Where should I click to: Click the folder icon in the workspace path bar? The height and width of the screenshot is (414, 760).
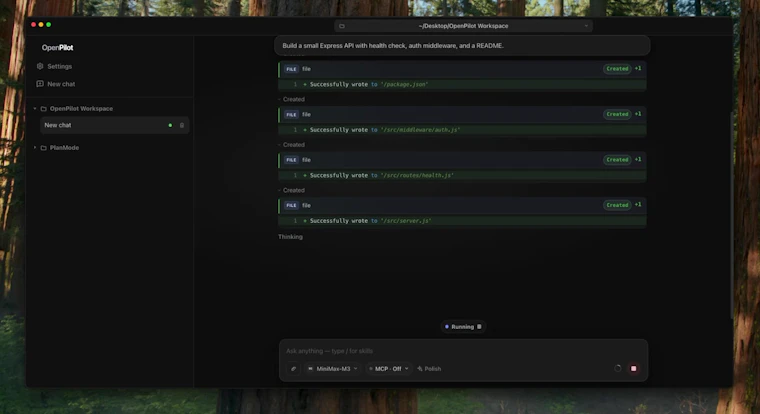pyautogui.click(x=342, y=26)
